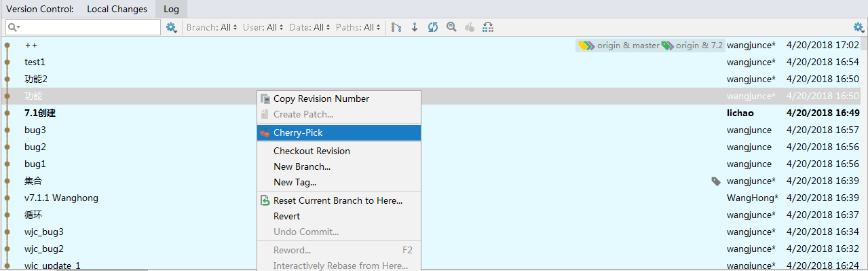Select Reset Current Branch to Here
The width and height of the screenshot is (868, 271).
[339, 200]
